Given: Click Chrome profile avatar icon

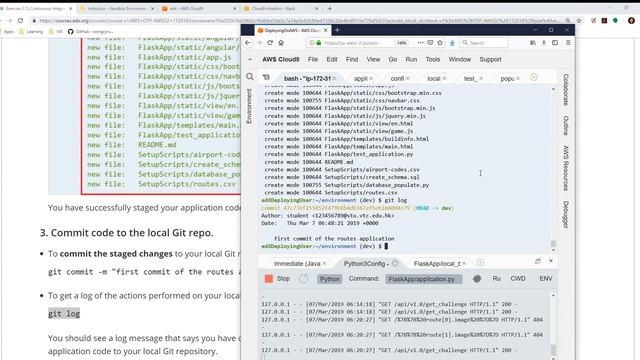Looking at the screenshot, I should (x=631, y=20).
